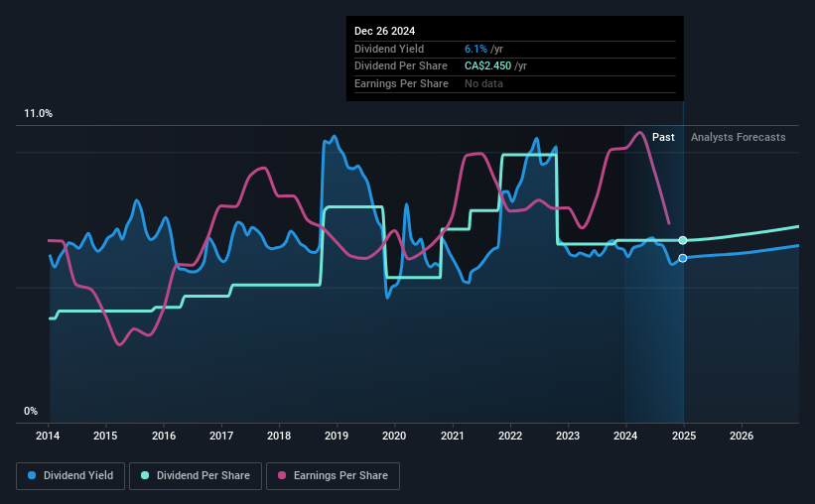815x504 pixels.
Task: Click the 2024 x-axis year label
Action: (625, 436)
